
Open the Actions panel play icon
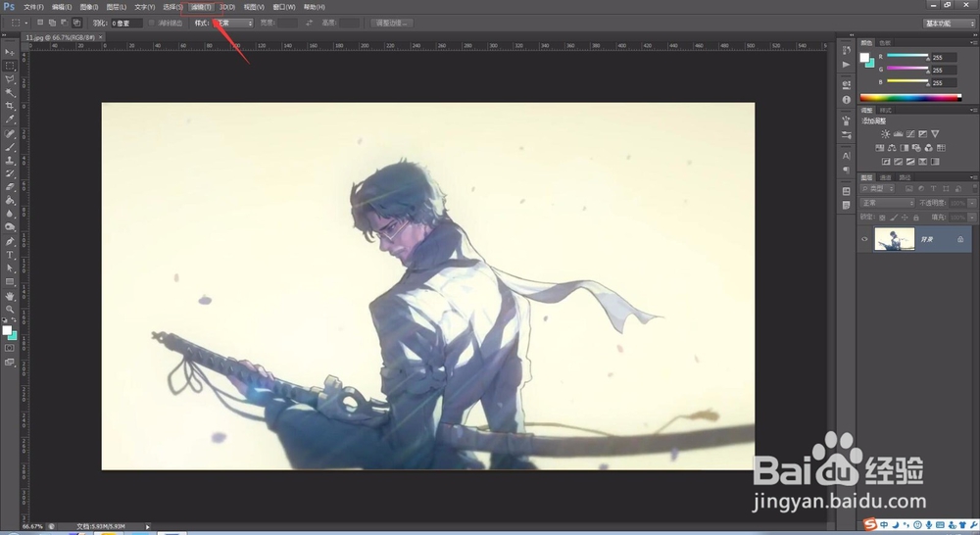(847, 65)
